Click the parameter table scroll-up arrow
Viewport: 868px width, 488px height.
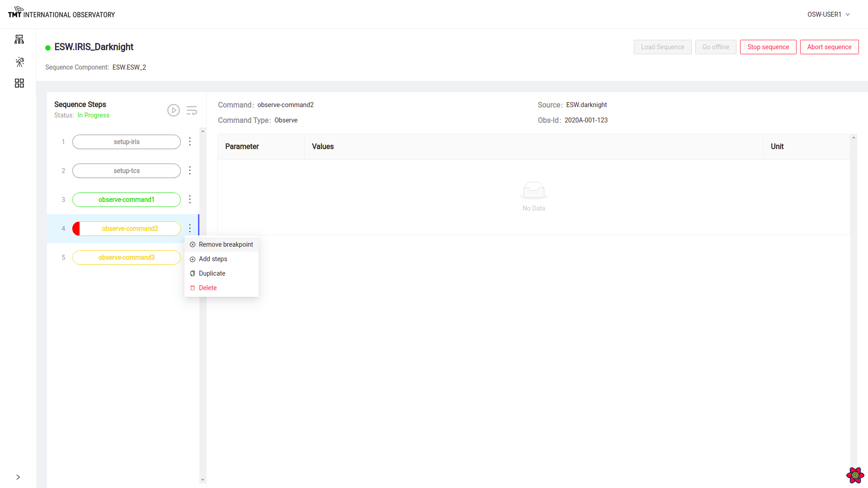coord(854,137)
